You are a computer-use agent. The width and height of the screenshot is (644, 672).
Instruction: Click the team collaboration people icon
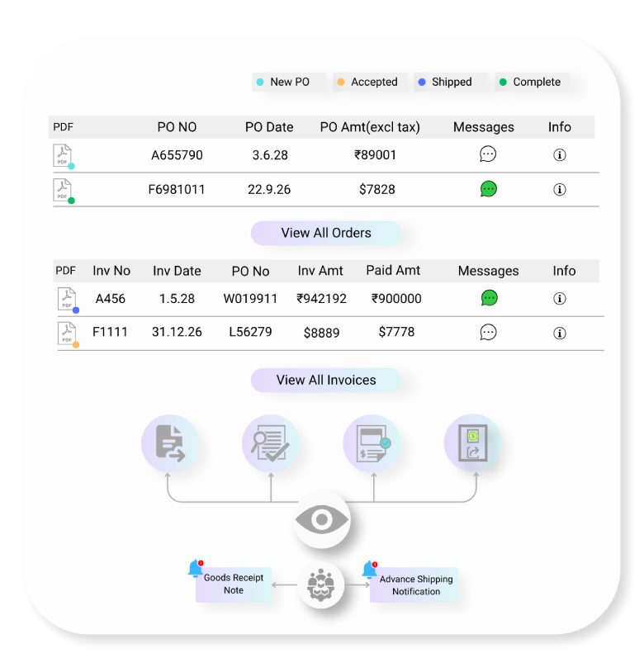point(320,585)
